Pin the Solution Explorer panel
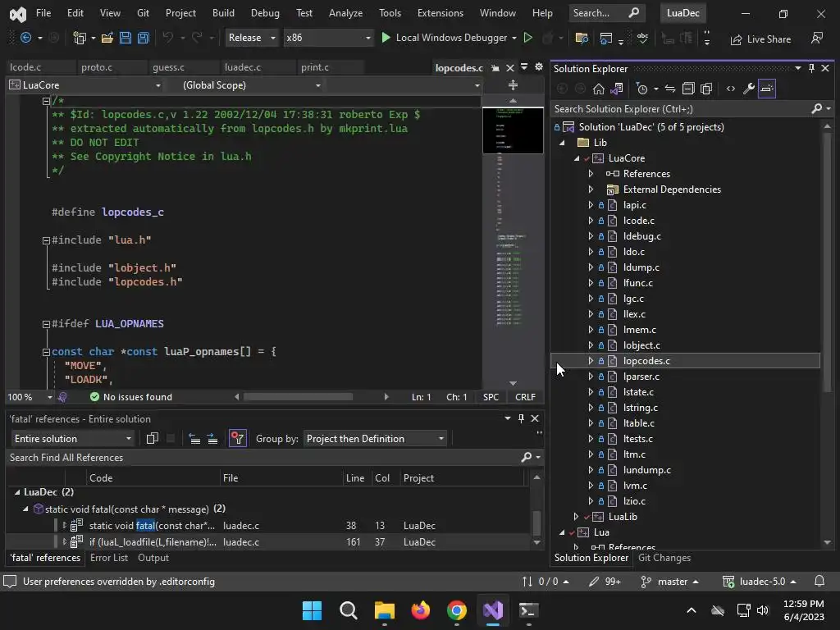The image size is (840, 630). [x=811, y=68]
